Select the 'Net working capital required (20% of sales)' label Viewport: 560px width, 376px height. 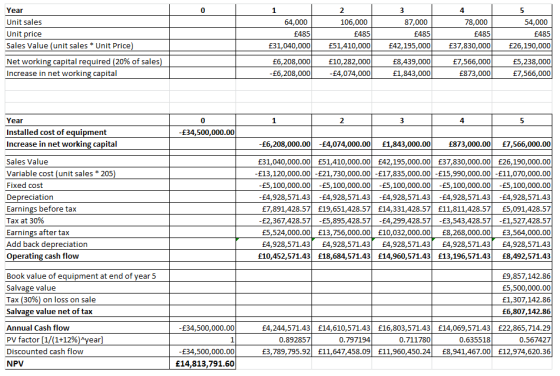click(x=84, y=61)
